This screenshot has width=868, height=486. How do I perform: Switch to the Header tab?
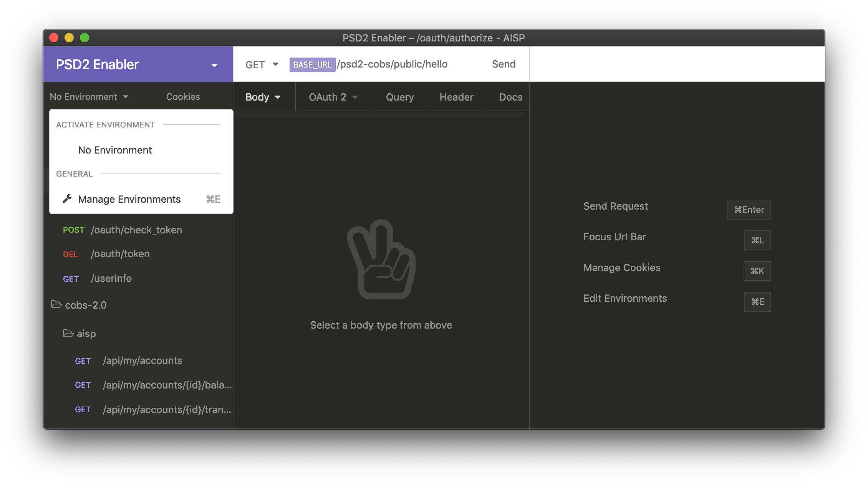tap(456, 97)
